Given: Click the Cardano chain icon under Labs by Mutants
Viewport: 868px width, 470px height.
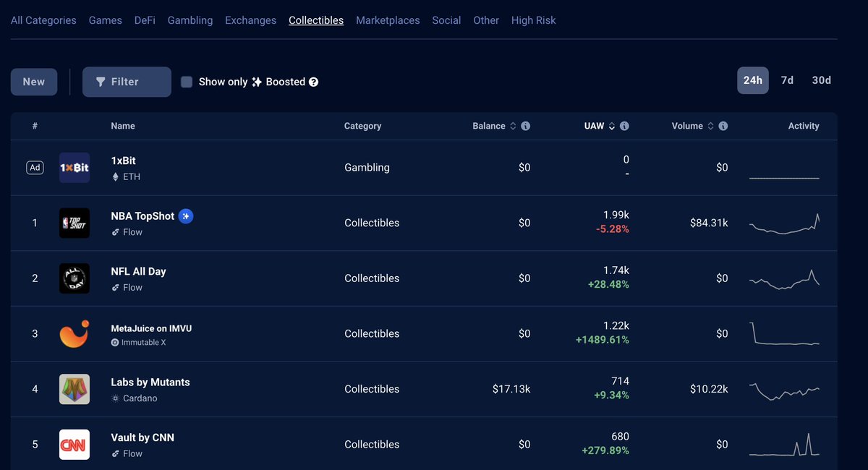Looking at the screenshot, I should (115, 398).
